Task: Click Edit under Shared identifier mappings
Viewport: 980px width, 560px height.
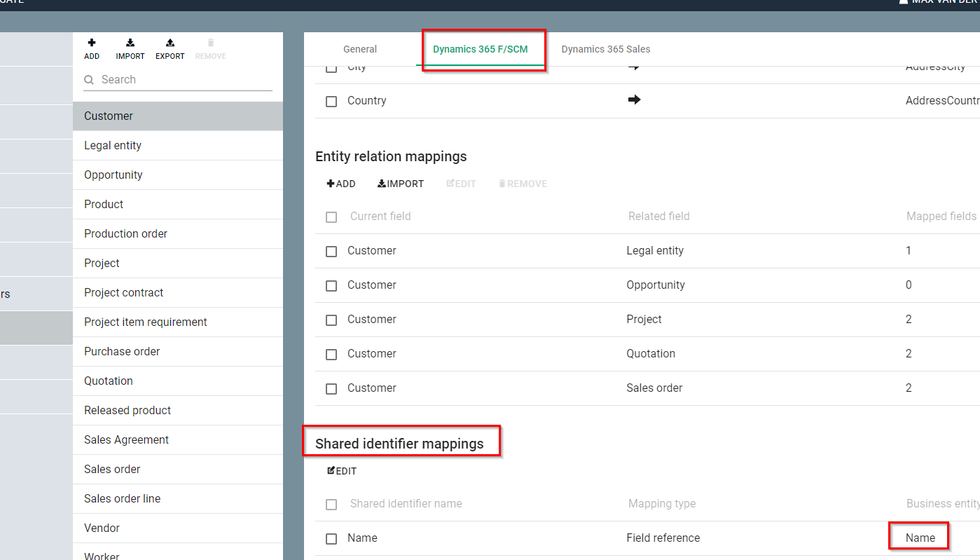Action: (342, 471)
